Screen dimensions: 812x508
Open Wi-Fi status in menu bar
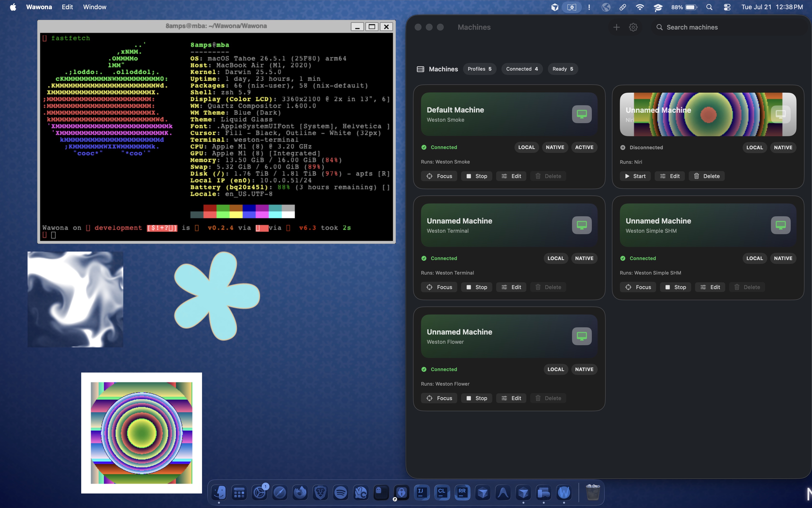pyautogui.click(x=640, y=7)
